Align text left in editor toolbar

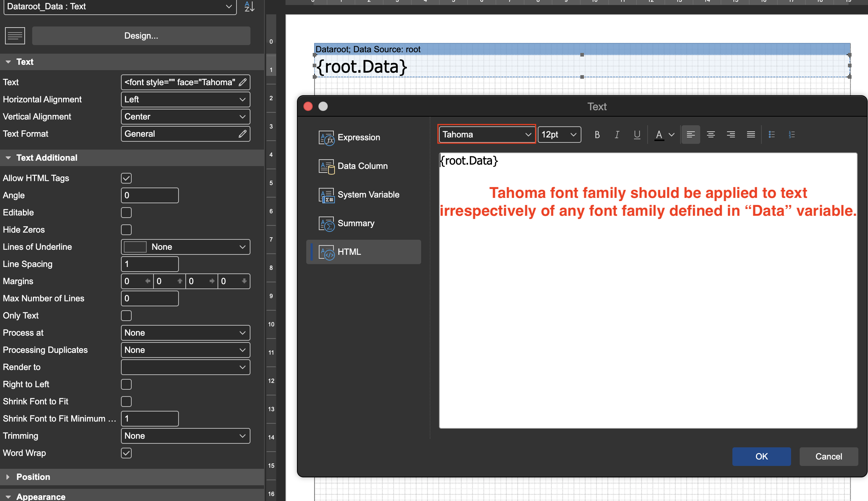[691, 135]
